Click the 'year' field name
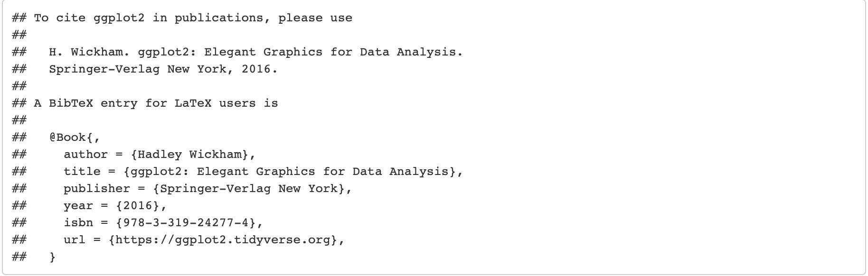Viewport: 868px width, 276px height. 78,206
